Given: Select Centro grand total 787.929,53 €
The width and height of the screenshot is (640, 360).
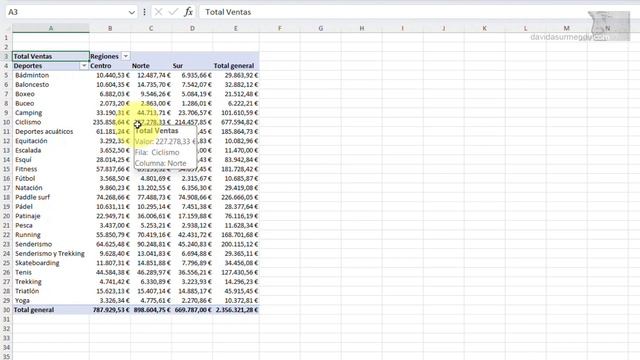Looking at the screenshot, I should [111, 310].
